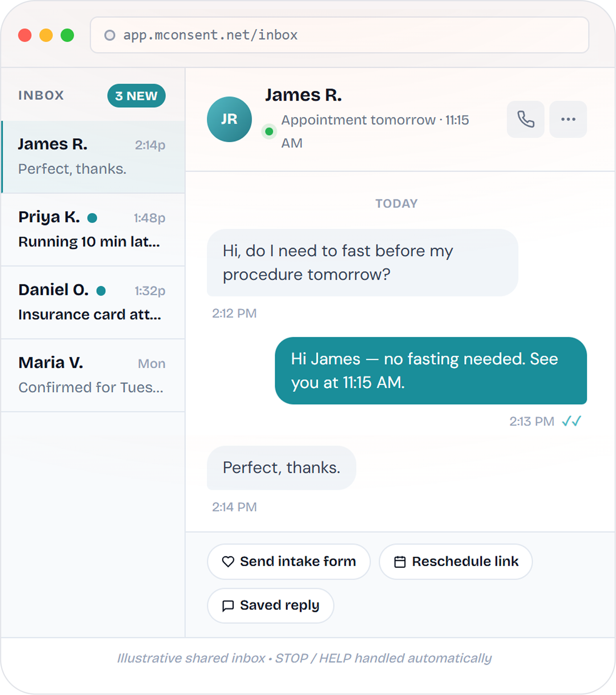Open the three-dot more options menu
Viewport: 616px width, 695px height.
568,119
